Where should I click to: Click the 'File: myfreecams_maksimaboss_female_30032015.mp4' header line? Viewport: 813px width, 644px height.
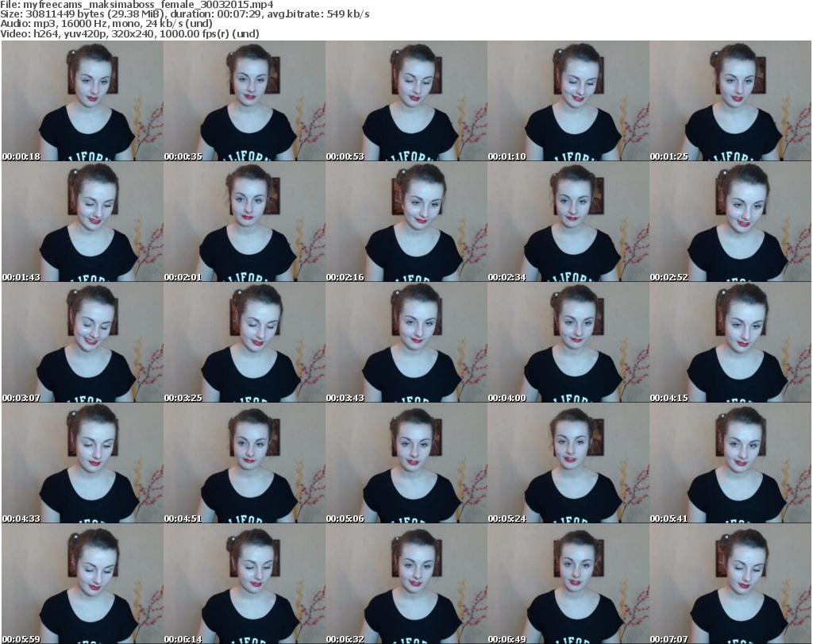[x=137, y=5]
